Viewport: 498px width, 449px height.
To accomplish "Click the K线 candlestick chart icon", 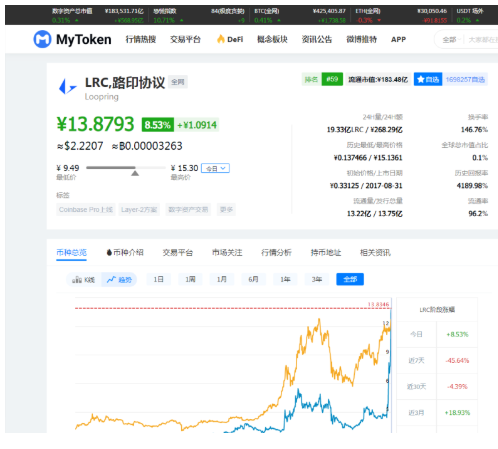I will pos(77,280).
